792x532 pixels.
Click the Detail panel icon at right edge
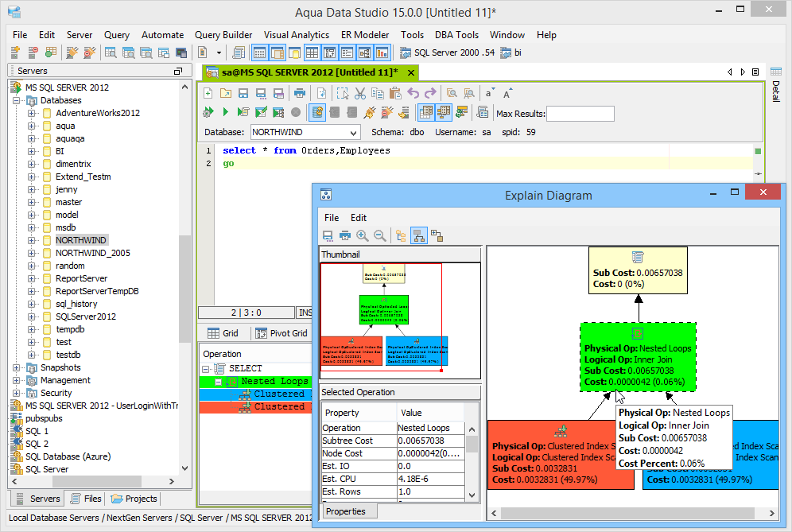click(x=776, y=72)
